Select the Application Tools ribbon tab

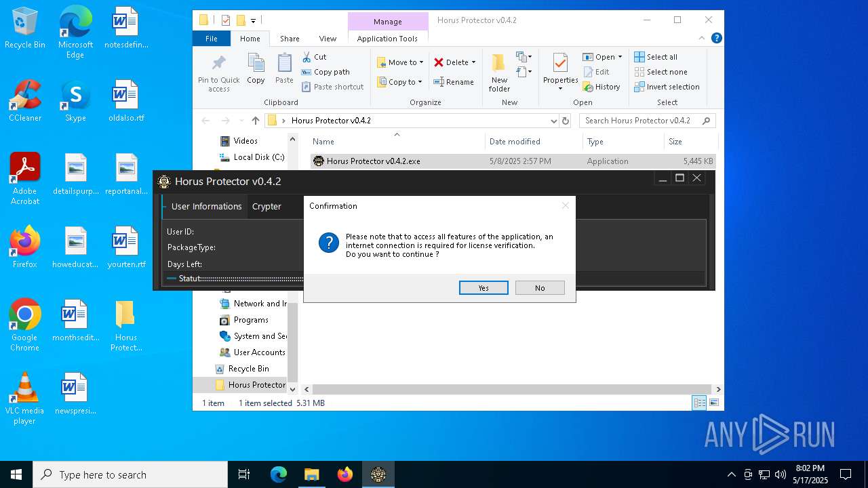(387, 39)
